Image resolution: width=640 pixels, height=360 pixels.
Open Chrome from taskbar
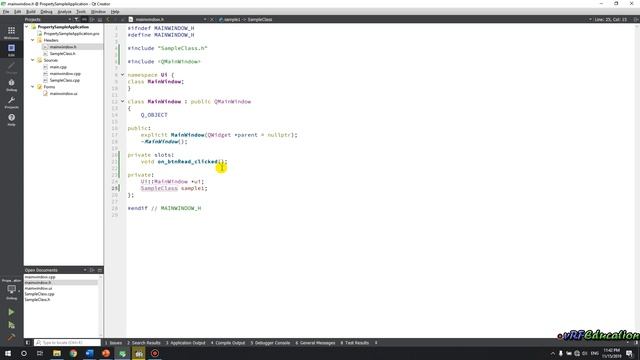(x=73, y=353)
